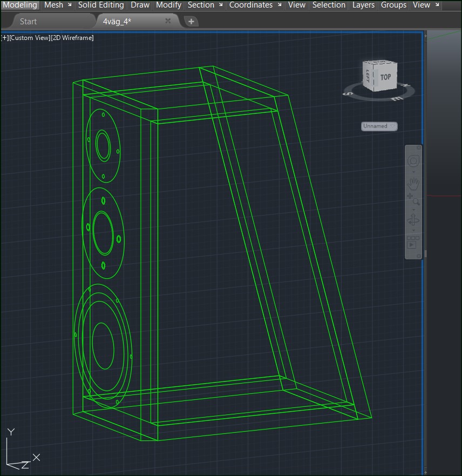This screenshot has width=462, height=476.
Task: Open the [Custom View] view controls menu
Action: pos(30,38)
